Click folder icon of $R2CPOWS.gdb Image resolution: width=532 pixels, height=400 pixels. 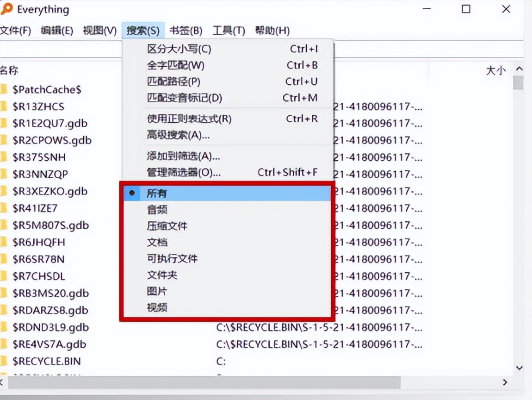tap(3, 140)
